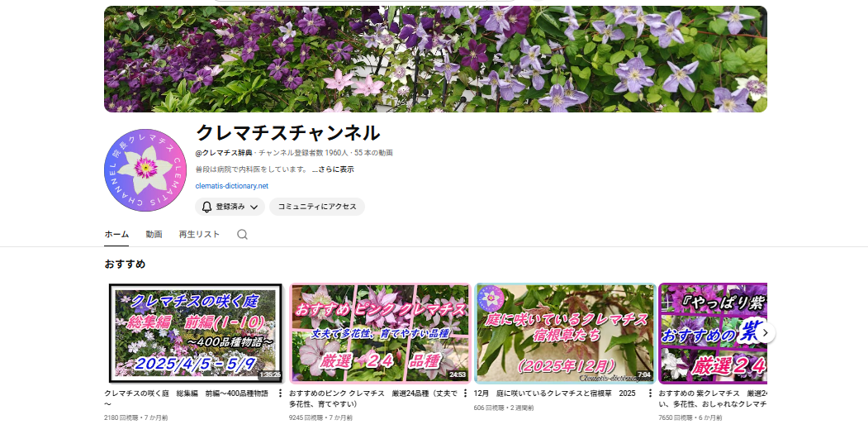Click the title 12月 庭に咲いているクレマチスと宿根草
The width and height of the screenshot is (868, 434).
[553, 393]
